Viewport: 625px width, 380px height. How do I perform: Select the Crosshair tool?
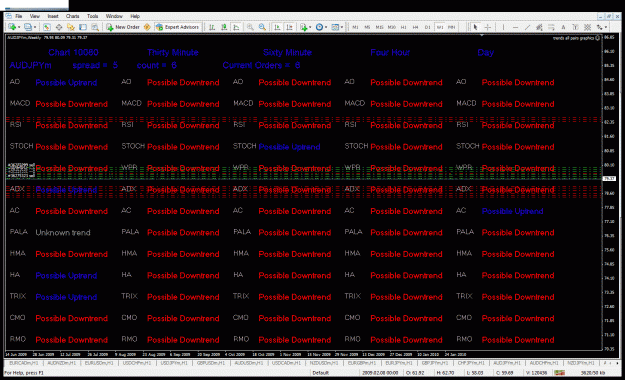[x=487, y=27]
